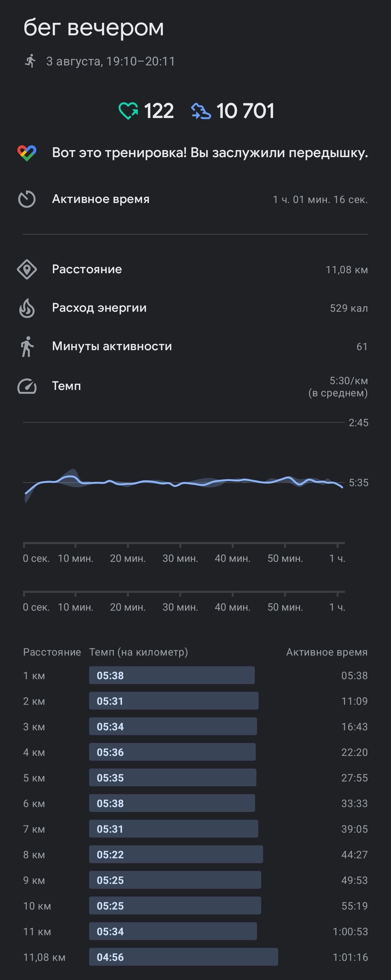Select the 1 км 05:38 pace bar
The width and height of the screenshot is (391, 980).
pos(172,675)
